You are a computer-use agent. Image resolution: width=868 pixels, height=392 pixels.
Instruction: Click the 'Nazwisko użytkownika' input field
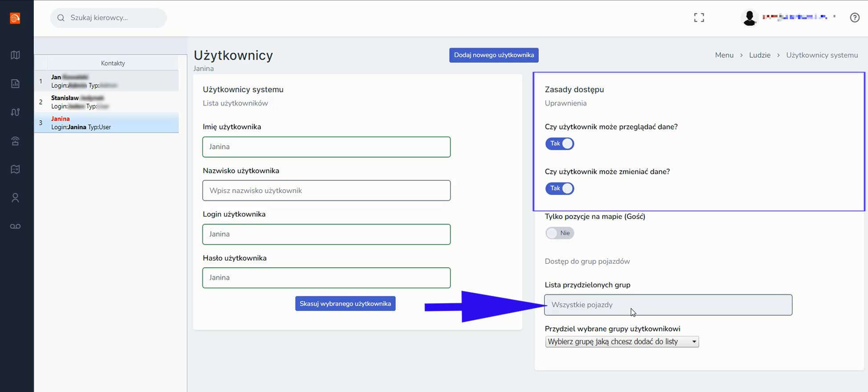point(326,191)
